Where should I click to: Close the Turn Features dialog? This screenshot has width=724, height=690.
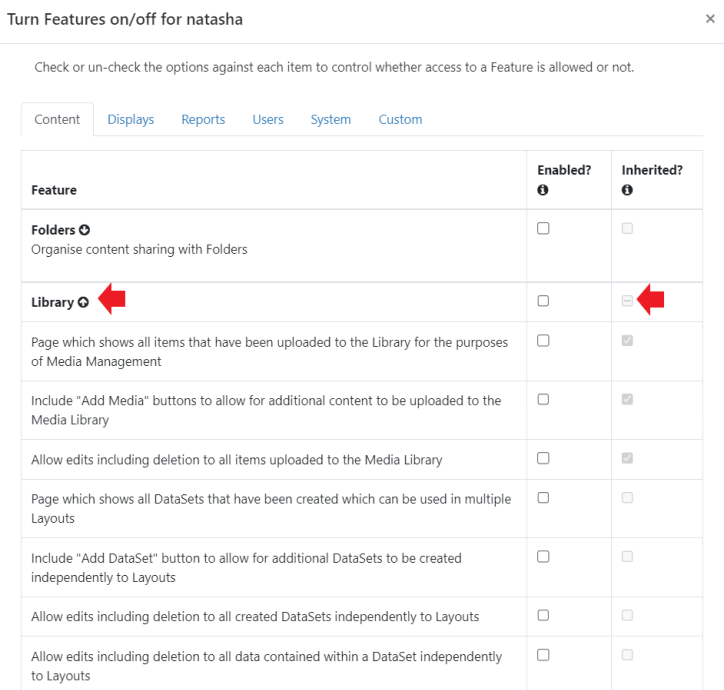tap(710, 19)
